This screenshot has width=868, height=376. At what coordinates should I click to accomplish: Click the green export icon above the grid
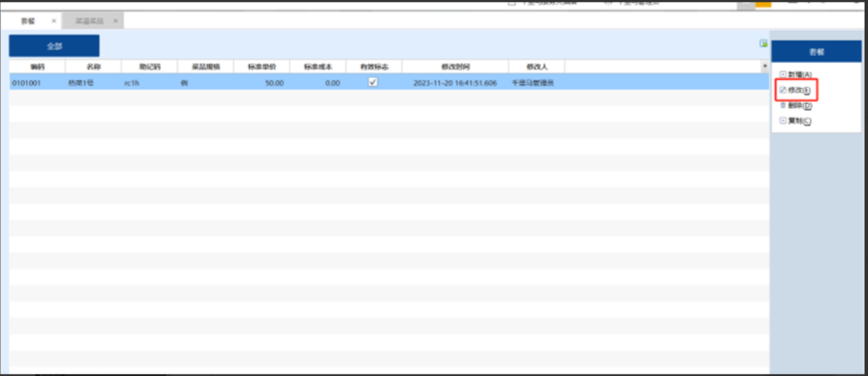pyautogui.click(x=763, y=43)
